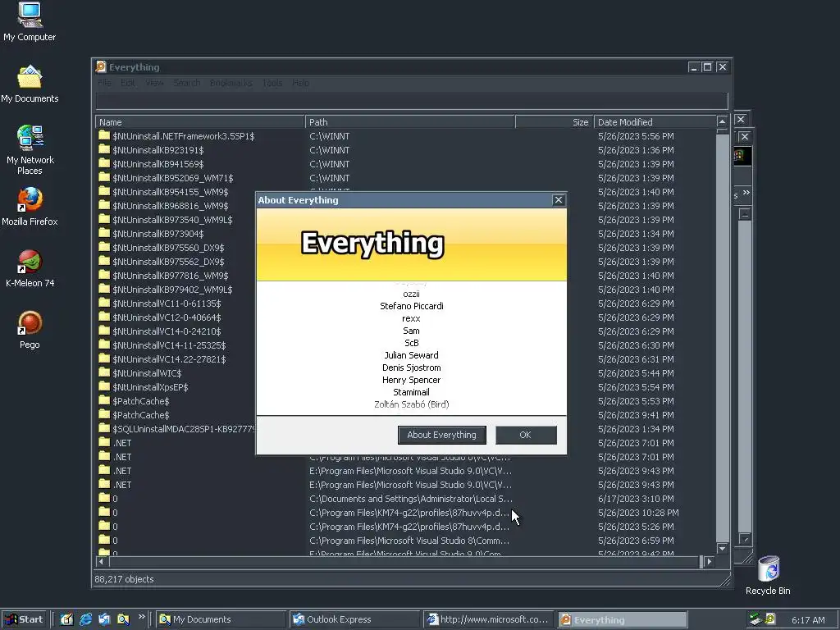
Task: Select the $NtUninstall.NETFramework3.5SP1$ row name
Action: click(x=184, y=136)
